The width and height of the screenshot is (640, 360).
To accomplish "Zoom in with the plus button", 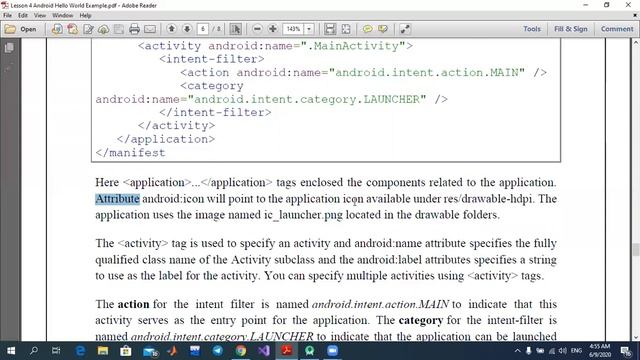I will (x=273, y=29).
